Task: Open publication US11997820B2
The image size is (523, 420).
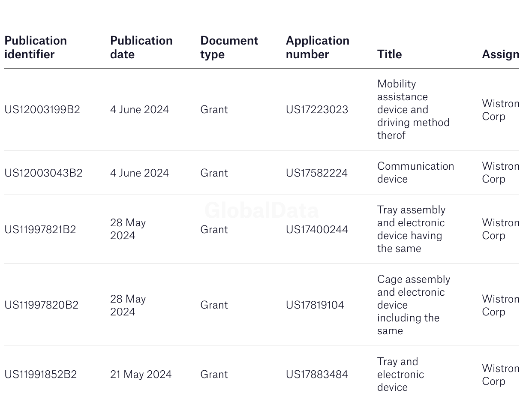Action: [42, 305]
